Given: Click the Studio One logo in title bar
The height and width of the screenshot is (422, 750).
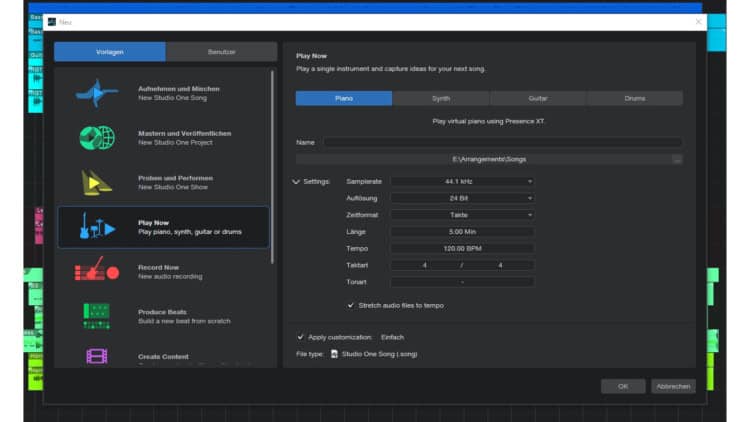Looking at the screenshot, I should point(52,22).
